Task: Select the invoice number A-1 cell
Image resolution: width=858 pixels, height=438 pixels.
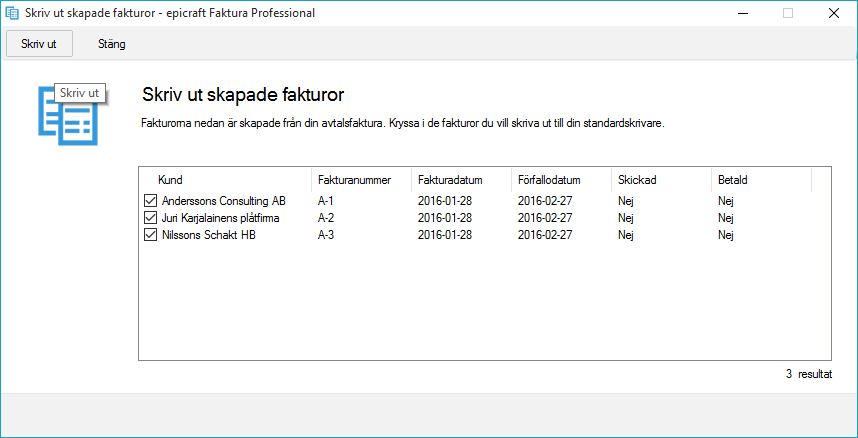Action: pyautogui.click(x=326, y=201)
